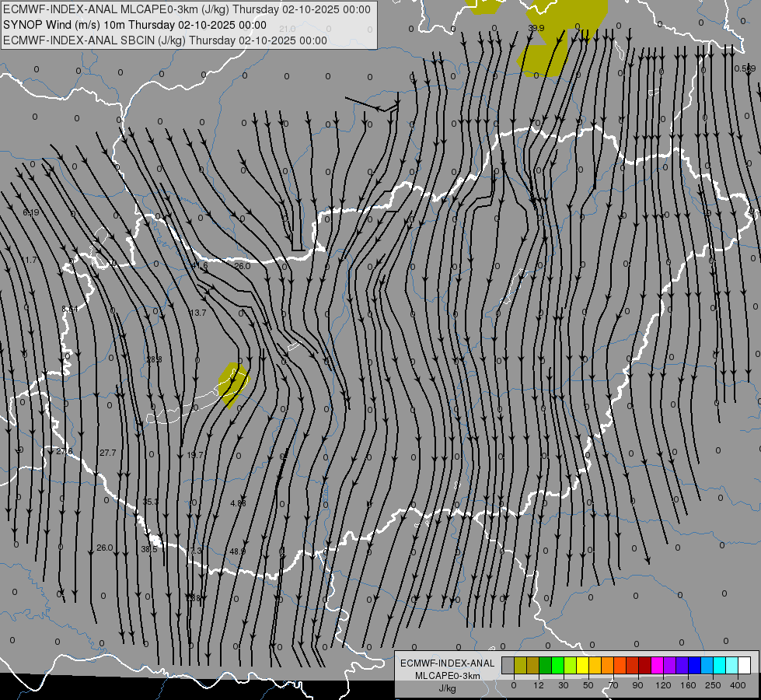Click the 38.5 value on the map
The image size is (761, 700).
pyautogui.click(x=149, y=549)
